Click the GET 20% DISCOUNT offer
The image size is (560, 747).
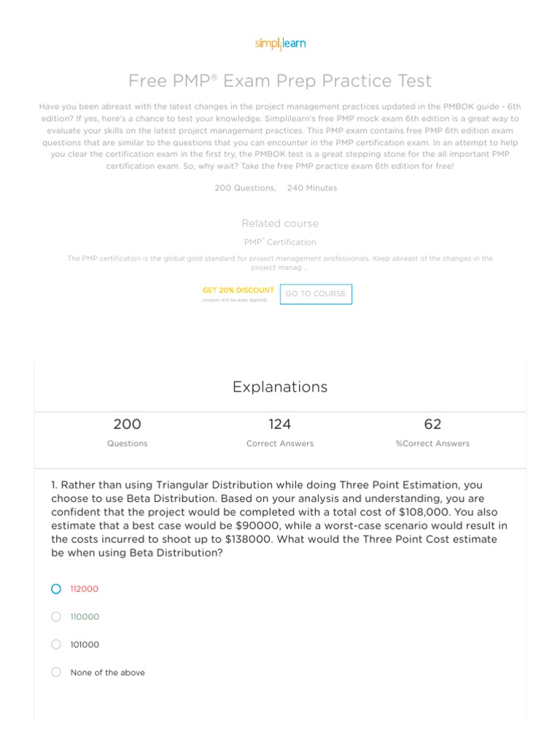[x=238, y=290]
